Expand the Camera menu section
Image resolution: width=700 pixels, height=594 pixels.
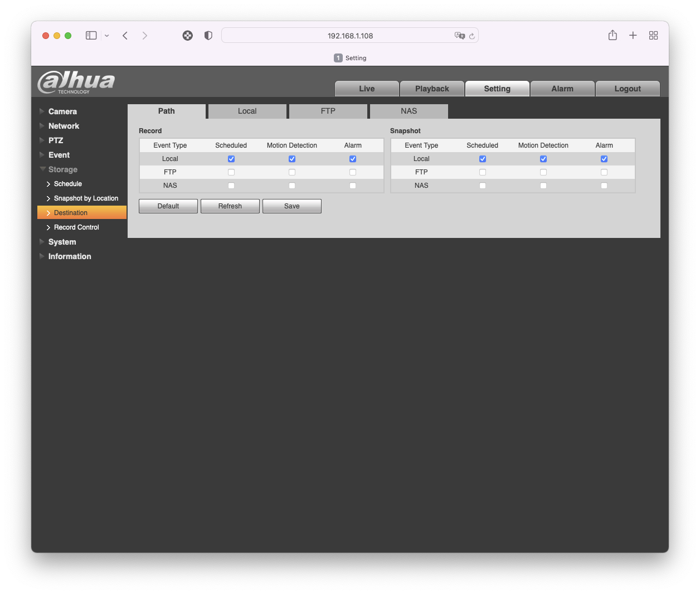pos(62,111)
